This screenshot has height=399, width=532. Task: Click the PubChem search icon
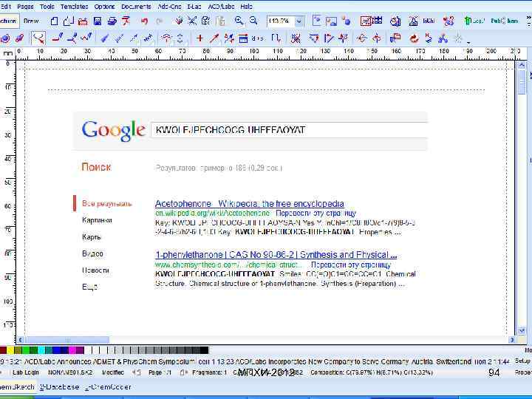[x=504, y=21]
